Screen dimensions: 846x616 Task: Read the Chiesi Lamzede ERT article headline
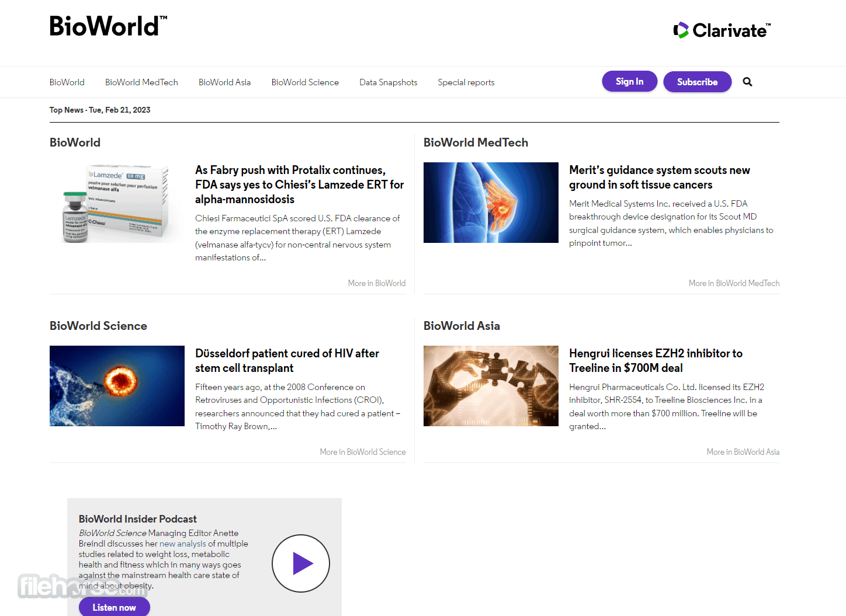coord(300,185)
